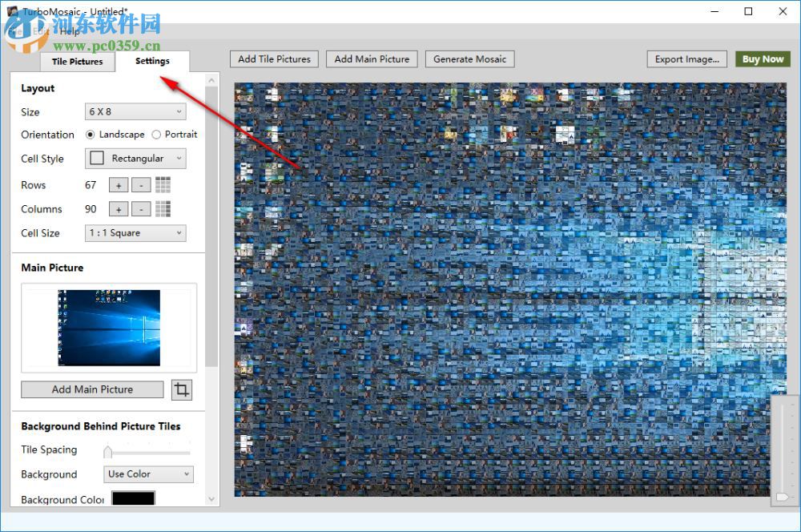
Task: Click the Buy Now button
Action: coord(763,59)
